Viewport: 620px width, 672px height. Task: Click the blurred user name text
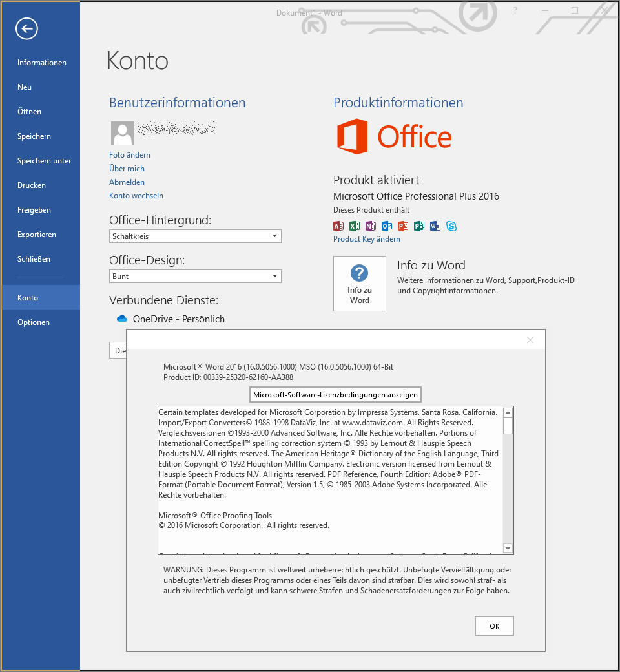coord(176,128)
